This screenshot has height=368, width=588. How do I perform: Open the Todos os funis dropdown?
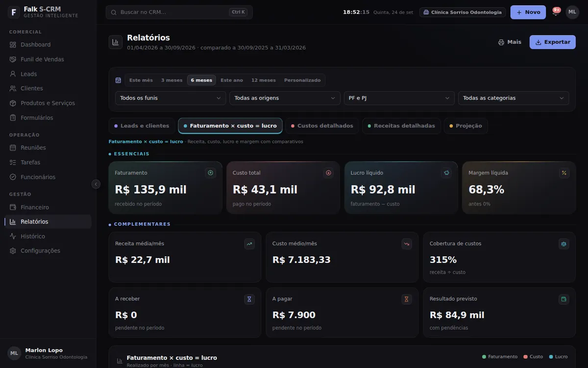(171, 98)
